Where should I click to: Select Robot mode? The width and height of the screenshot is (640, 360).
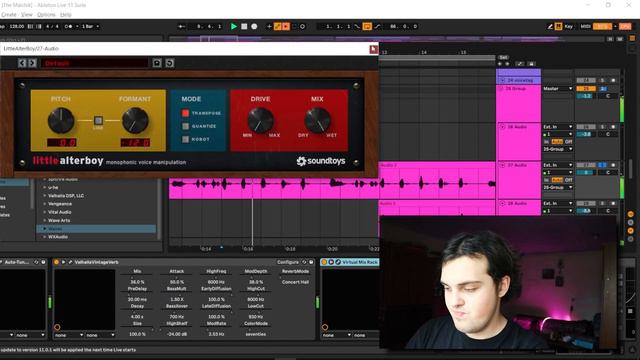185,139
